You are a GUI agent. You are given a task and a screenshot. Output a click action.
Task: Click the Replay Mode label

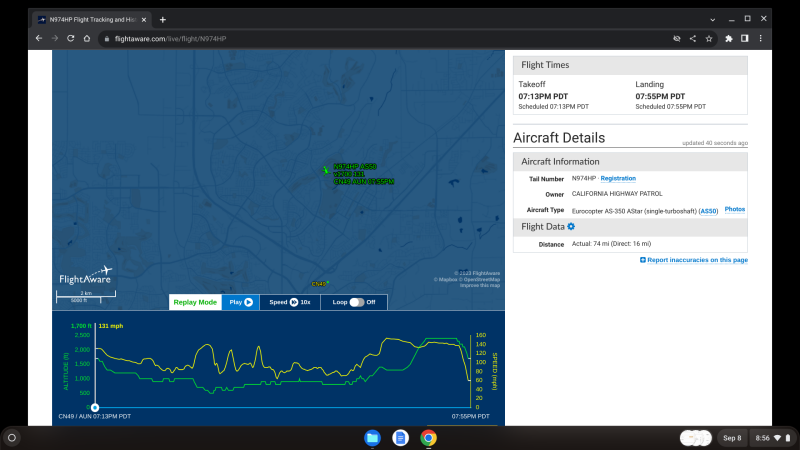pyautogui.click(x=195, y=302)
